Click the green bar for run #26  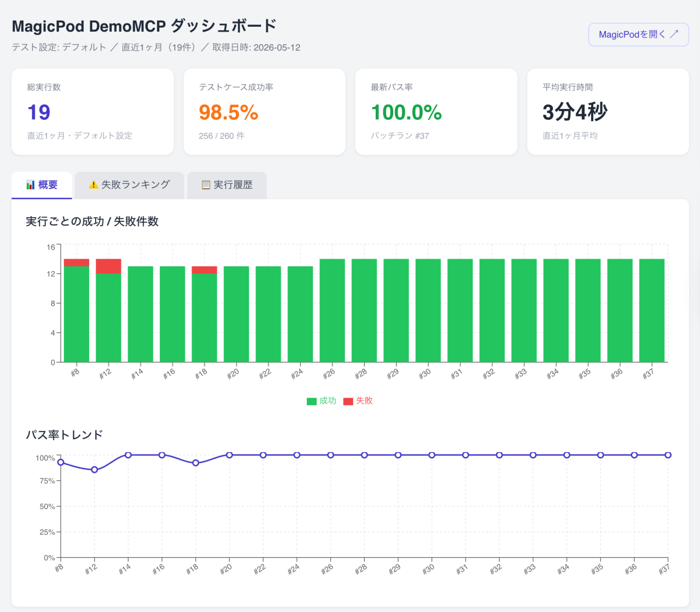[x=332, y=311]
